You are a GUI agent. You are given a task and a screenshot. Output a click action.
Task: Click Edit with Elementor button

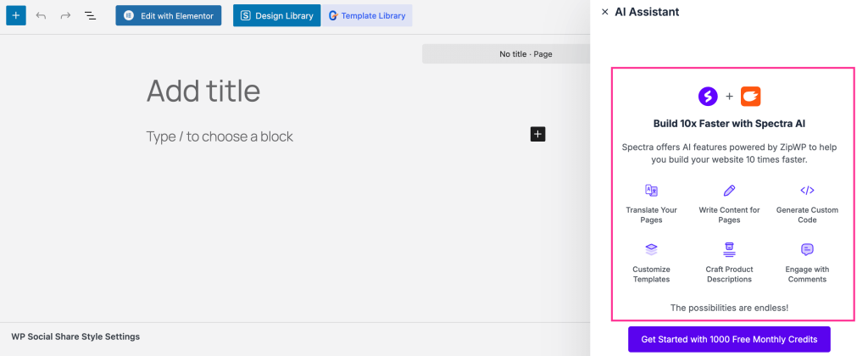coord(169,15)
